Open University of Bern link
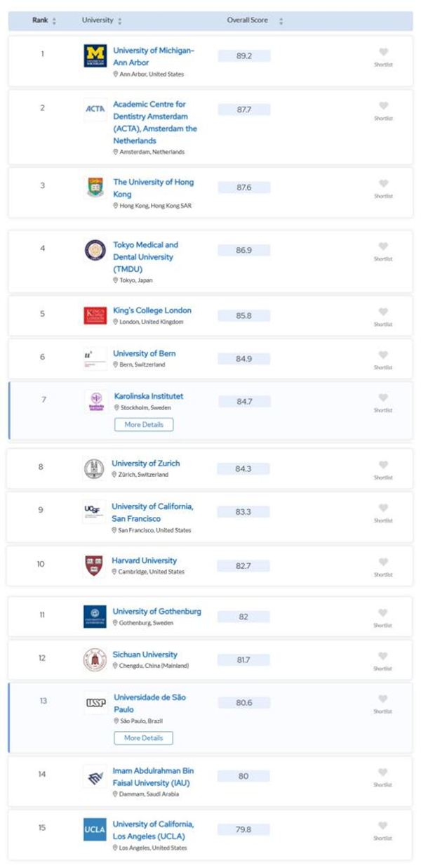The height and width of the screenshot is (868, 421). pyautogui.click(x=145, y=353)
